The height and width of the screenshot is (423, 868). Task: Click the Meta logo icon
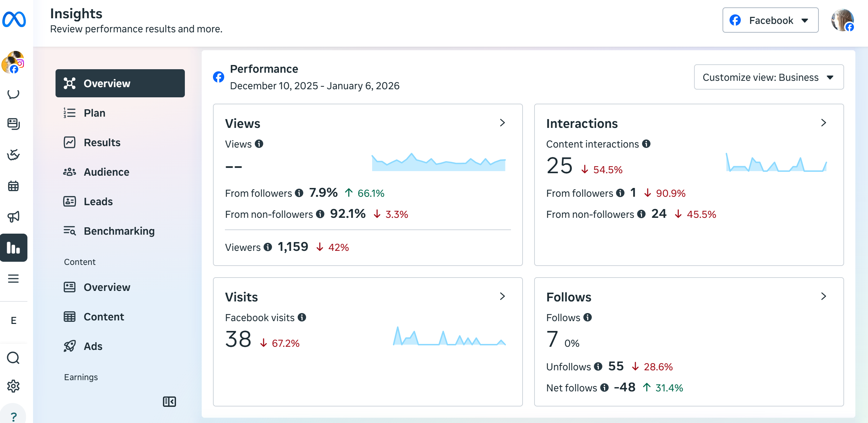point(14,19)
